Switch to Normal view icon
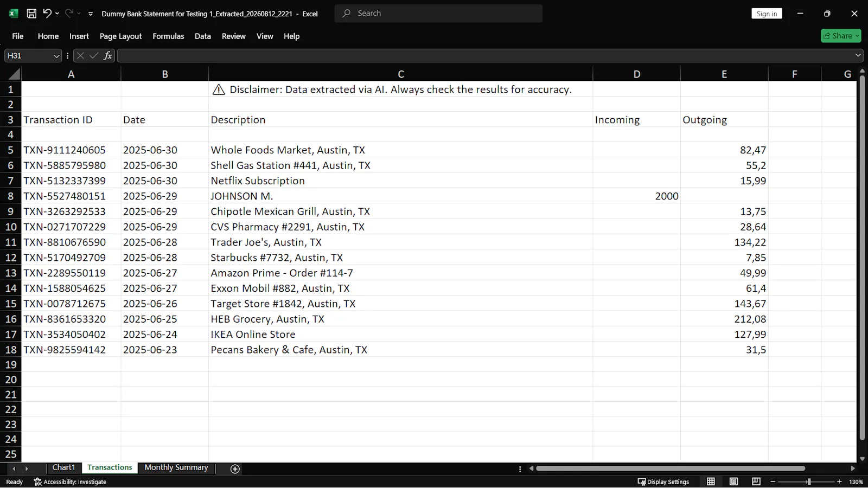The width and height of the screenshot is (868, 488). click(x=711, y=481)
